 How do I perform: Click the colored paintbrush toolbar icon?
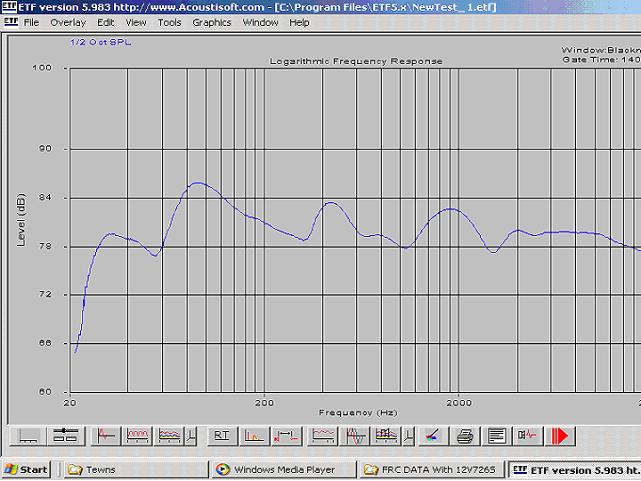[x=432, y=435]
